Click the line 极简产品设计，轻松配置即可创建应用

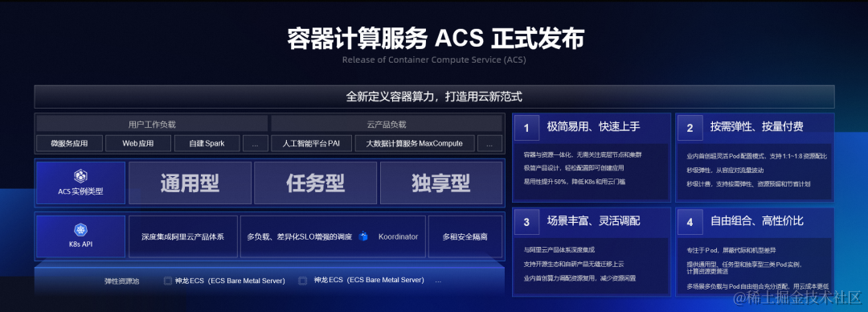[x=574, y=168]
